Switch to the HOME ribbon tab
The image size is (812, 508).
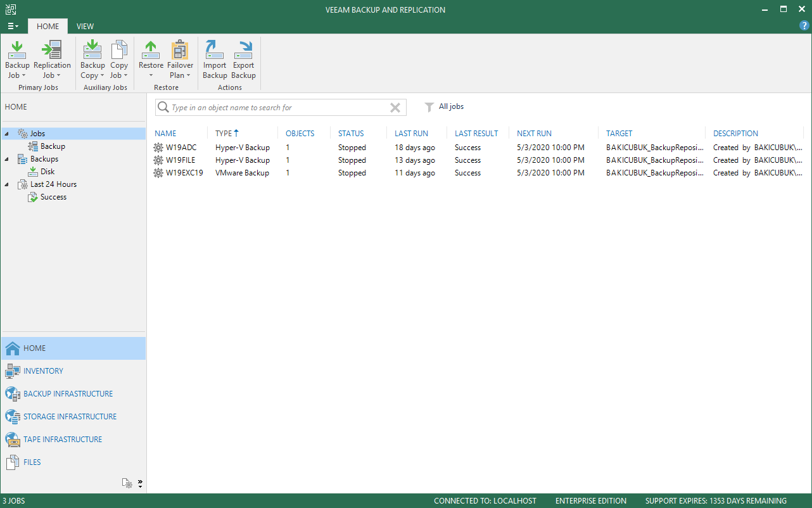[48, 26]
